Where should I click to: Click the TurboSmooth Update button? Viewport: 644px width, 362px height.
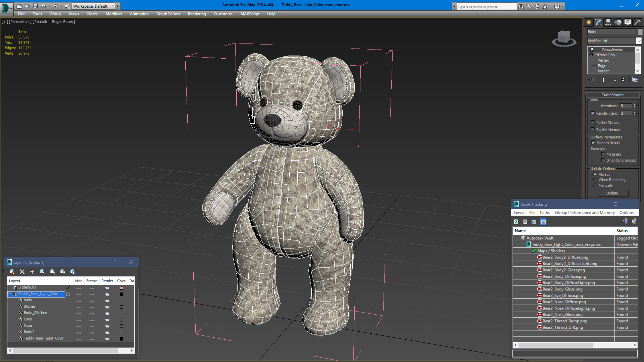click(x=612, y=193)
